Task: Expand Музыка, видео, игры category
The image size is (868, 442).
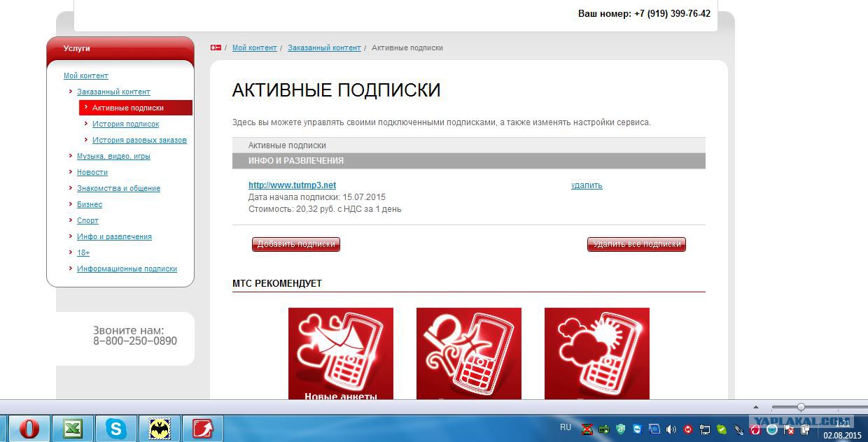Action: (x=113, y=156)
